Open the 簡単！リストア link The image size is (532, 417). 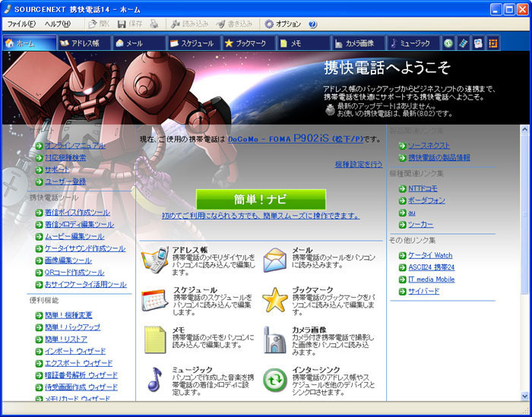tap(66, 340)
